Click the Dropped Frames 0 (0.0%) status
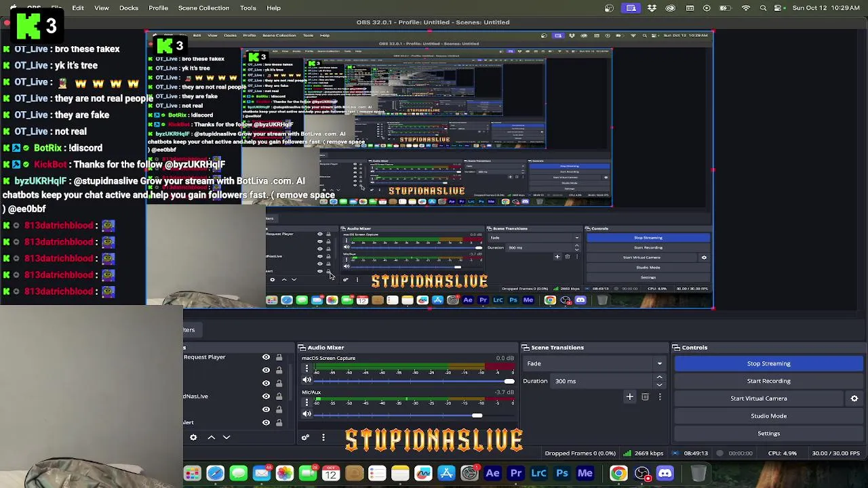Viewport: 868px width, 488px height. pyautogui.click(x=580, y=453)
